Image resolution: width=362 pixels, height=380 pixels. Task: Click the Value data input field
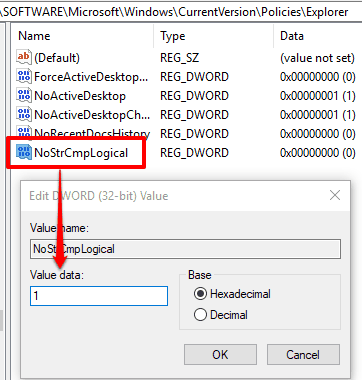click(99, 296)
